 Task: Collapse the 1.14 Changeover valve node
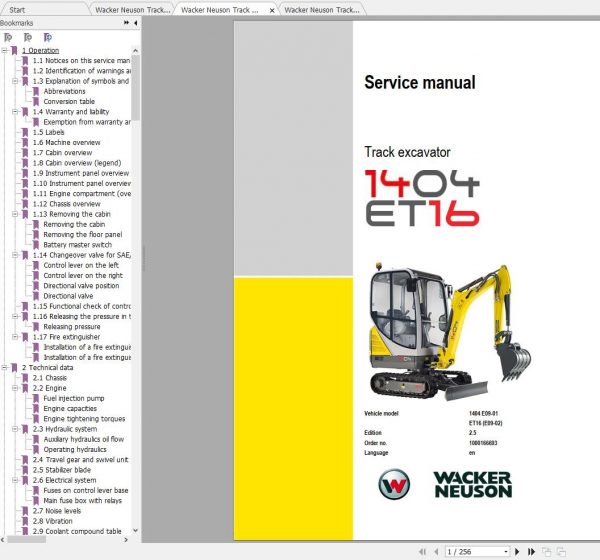pyautogui.click(x=15, y=255)
